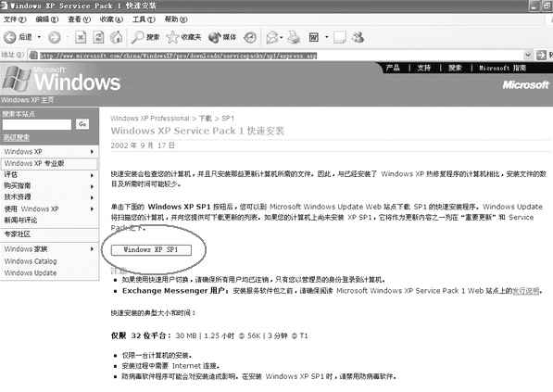Click the green Go arrow beside address bar
Viewport: 553px width, 392px height.
pos(541,56)
